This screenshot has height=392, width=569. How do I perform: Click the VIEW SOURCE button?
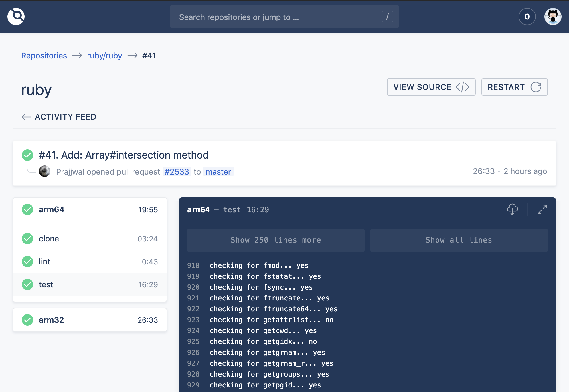pyautogui.click(x=431, y=87)
